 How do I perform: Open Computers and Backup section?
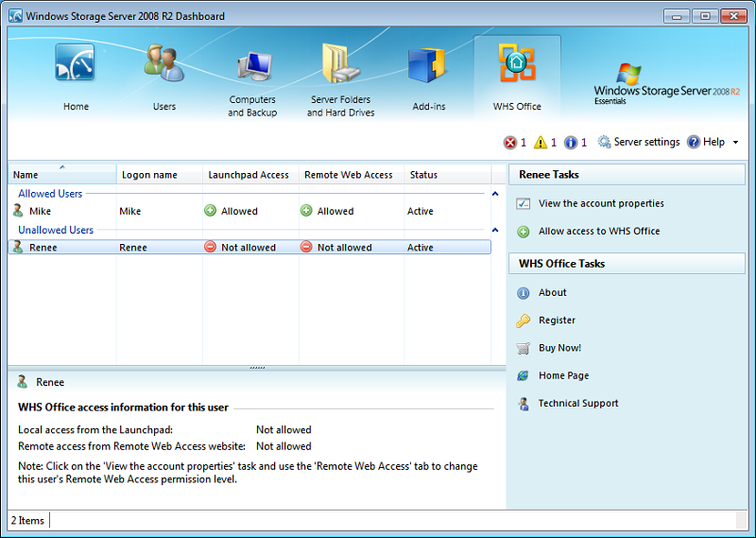(252, 79)
